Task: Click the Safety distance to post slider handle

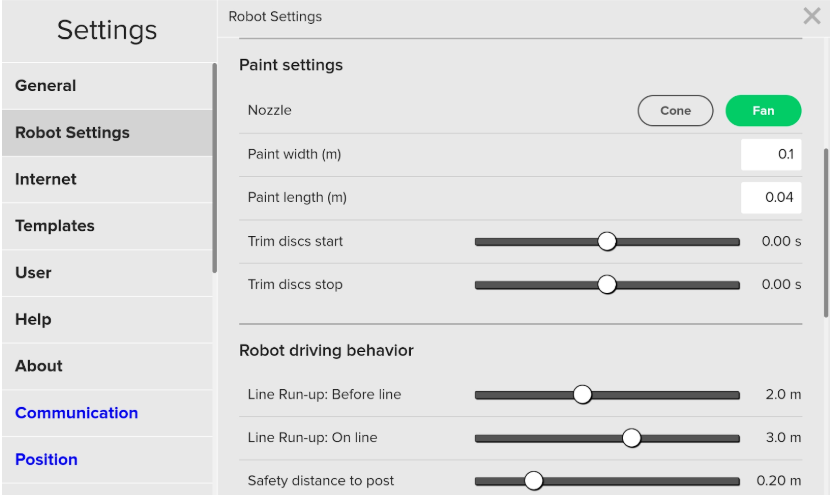Action: pos(533,481)
